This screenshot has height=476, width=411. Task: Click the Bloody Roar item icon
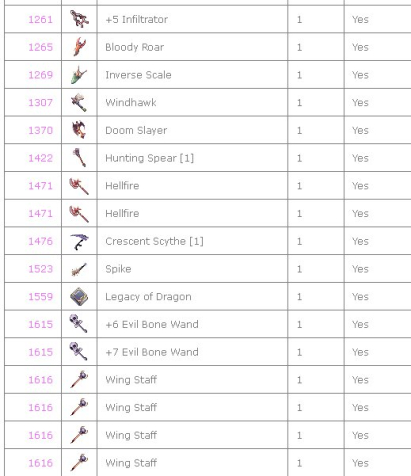pos(79,47)
